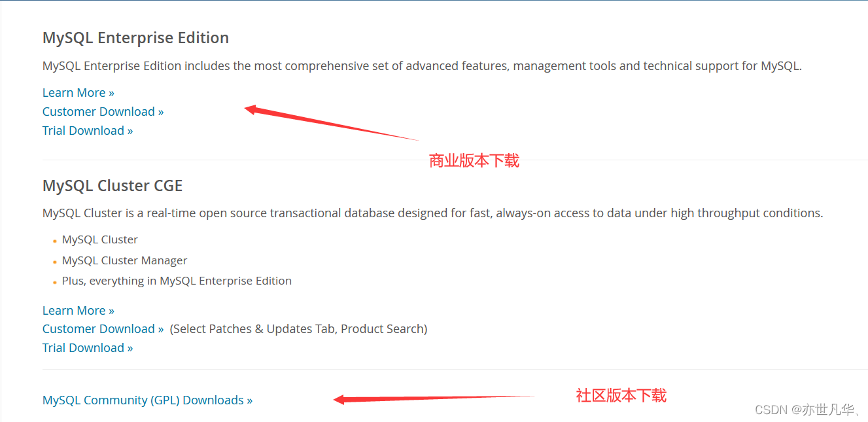The image size is (868, 422).
Task: Click the 商业版本下载 annotation text
Action: point(474,160)
